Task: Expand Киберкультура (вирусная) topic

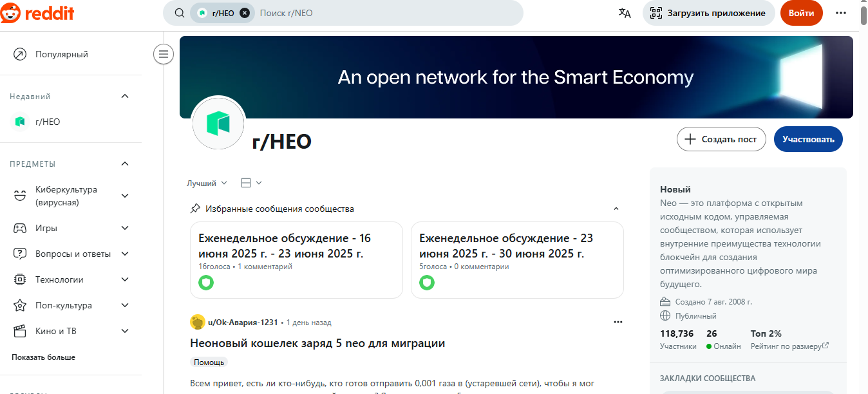Action: (125, 196)
